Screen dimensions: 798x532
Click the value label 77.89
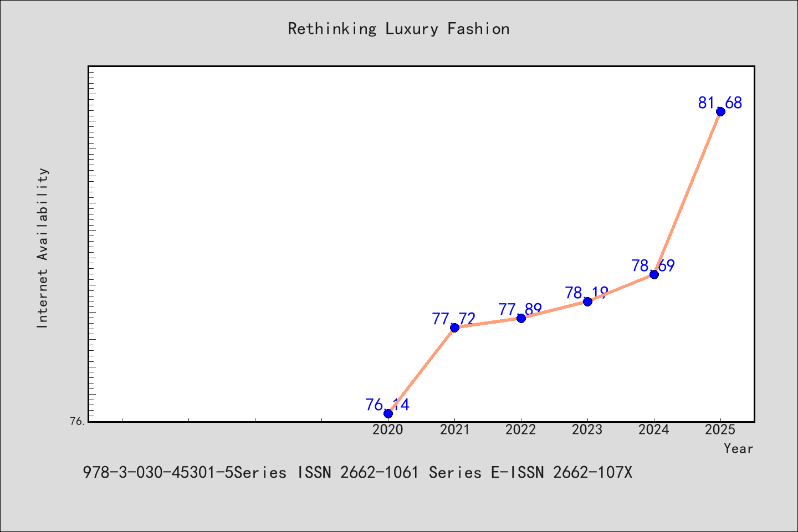pyautogui.click(x=520, y=309)
